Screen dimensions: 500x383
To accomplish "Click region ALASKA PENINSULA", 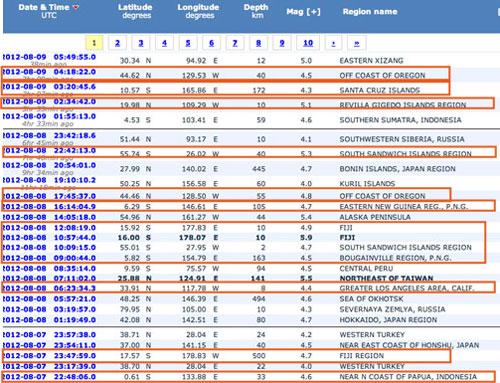I will coord(375,217).
